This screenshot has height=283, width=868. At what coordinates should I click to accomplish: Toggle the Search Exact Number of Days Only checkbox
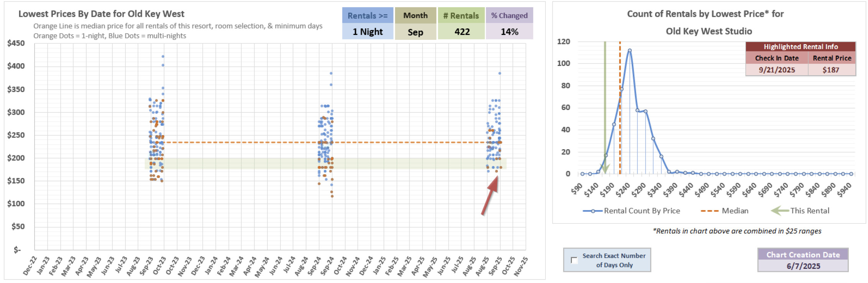coord(574,260)
